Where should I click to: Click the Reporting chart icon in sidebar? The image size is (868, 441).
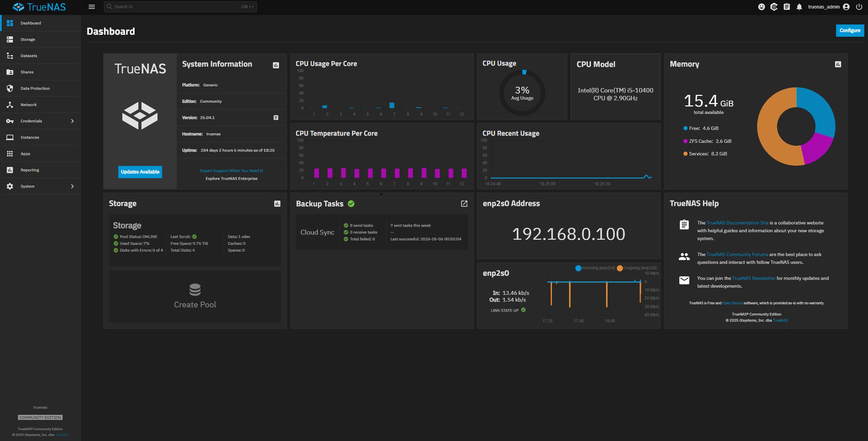10,170
